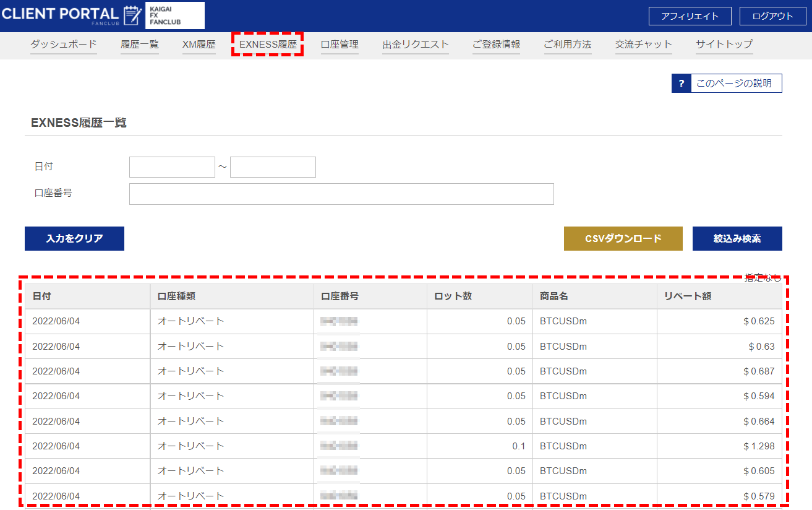
Task: Open the 履歴一覧 menu item
Action: tap(140, 45)
